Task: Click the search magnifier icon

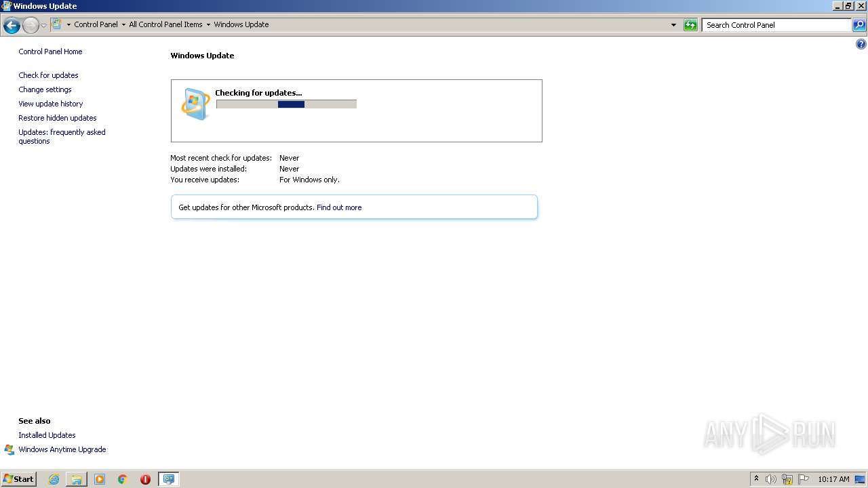Action: click(859, 25)
